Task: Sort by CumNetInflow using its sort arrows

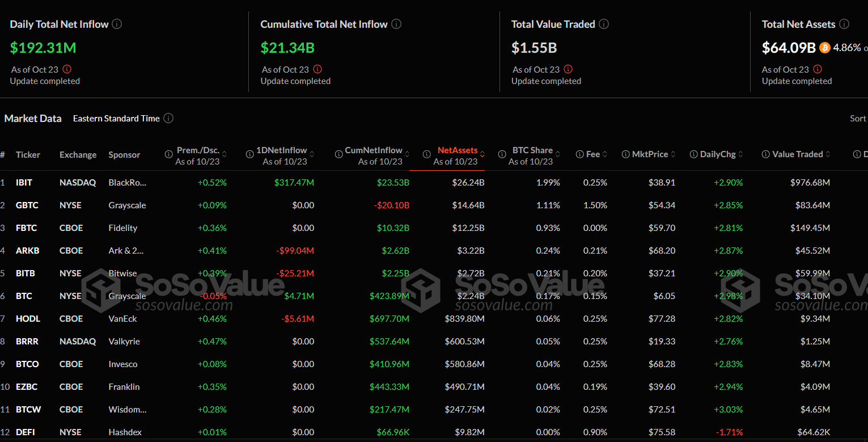Action: [x=407, y=154]
